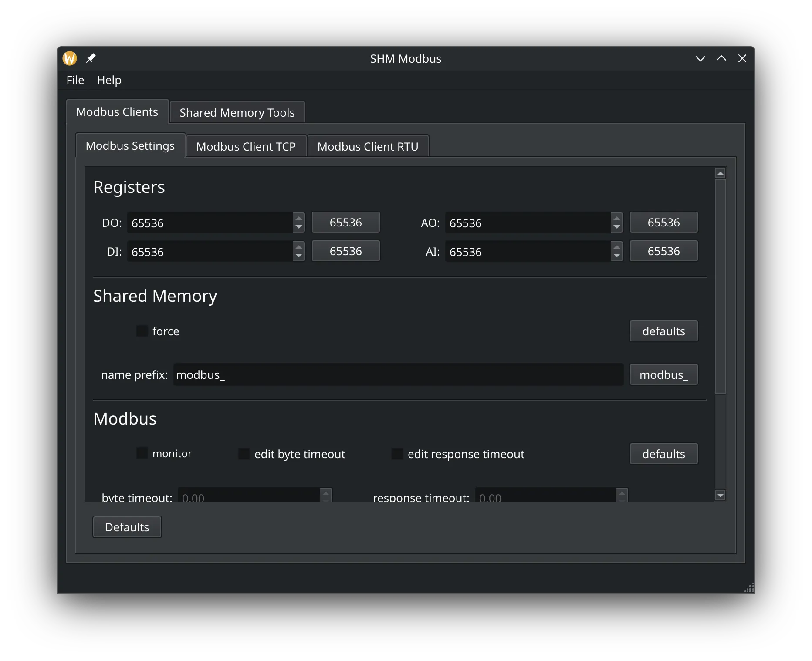812x661 pixels.
Task: Decrement the AI register value
Action: pos(616,256)
